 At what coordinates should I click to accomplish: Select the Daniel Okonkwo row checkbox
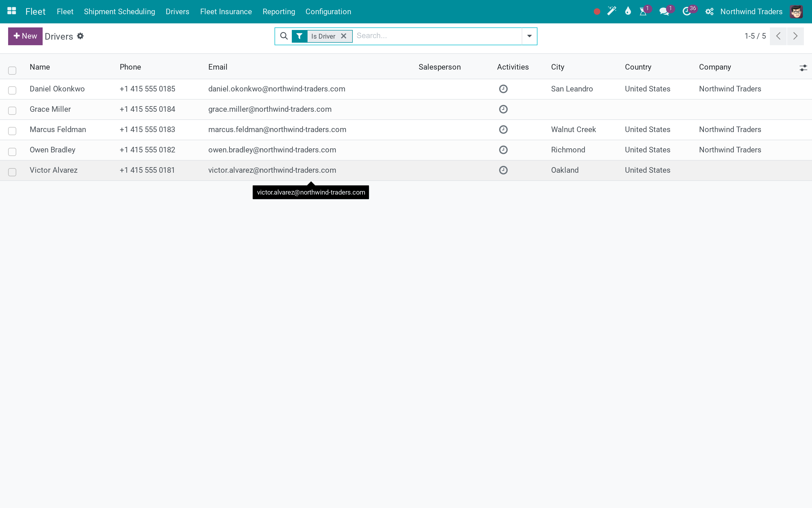tap(12, 90)
